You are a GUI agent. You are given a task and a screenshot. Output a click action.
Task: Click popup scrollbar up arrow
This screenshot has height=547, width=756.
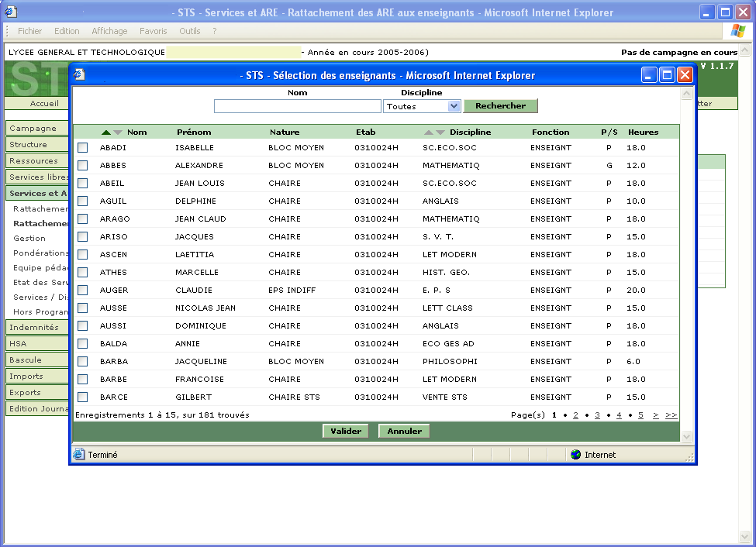point(686,94)
